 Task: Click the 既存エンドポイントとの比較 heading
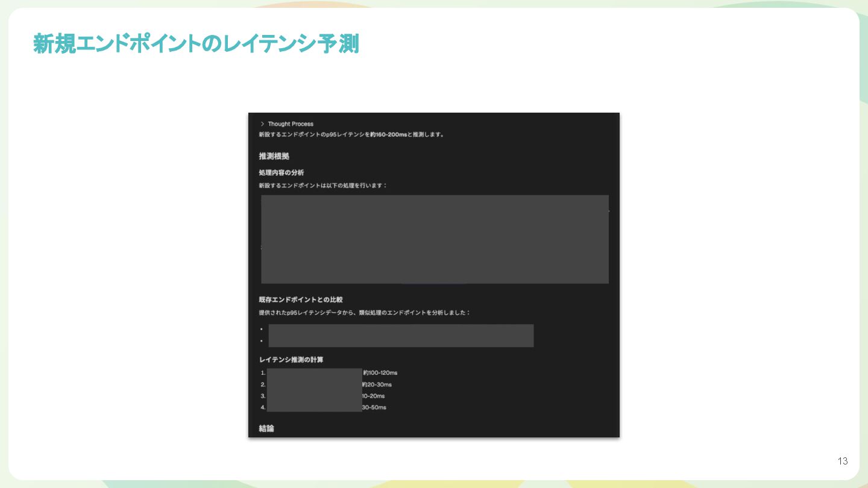pyautogui.click(x=301, y=299)
